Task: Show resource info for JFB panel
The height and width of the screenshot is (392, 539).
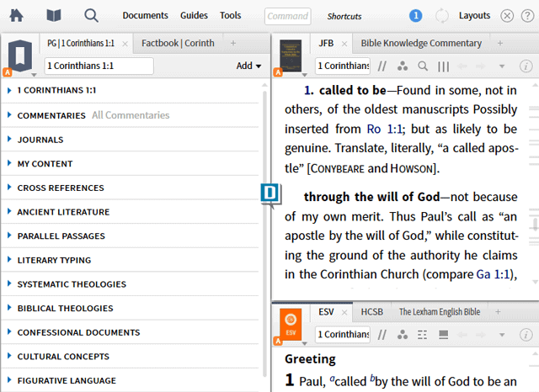Action: pos(526,66)
